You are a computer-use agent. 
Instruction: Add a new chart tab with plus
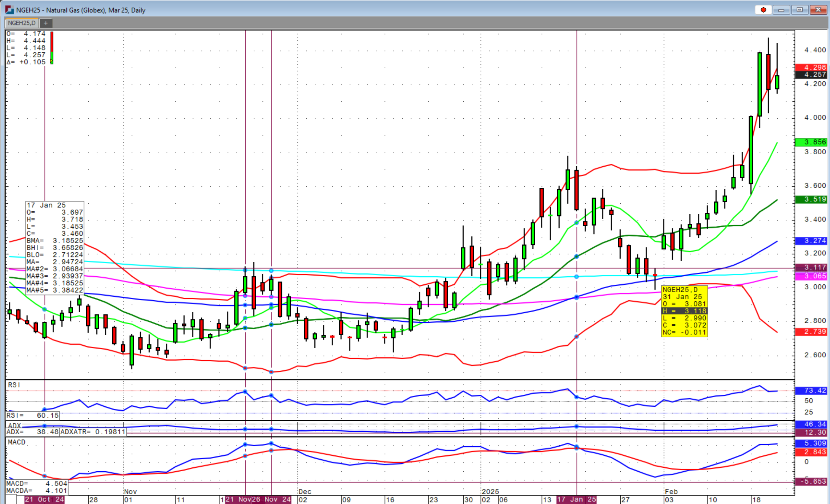tap(46, 23)
